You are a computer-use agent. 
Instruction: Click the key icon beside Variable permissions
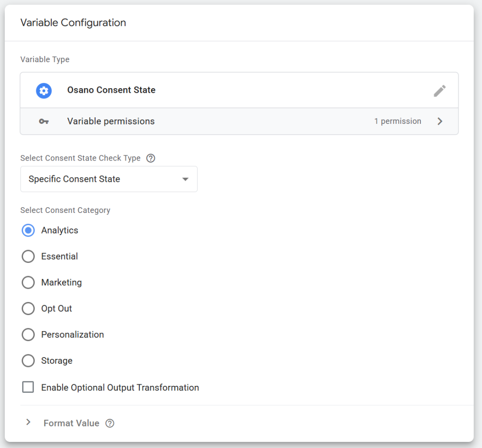pyautogui.click(x=44, y=121)
